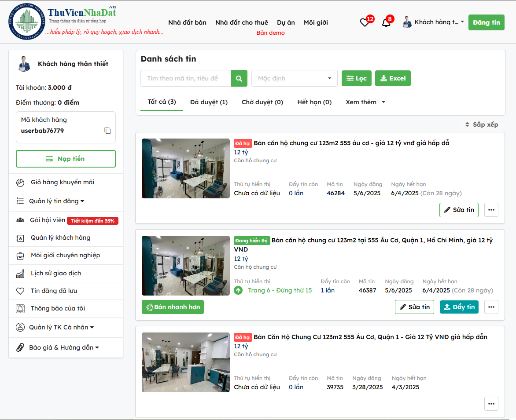
Task: Open the Khách hàng account dropdown
Action: [x=433, y=22]
